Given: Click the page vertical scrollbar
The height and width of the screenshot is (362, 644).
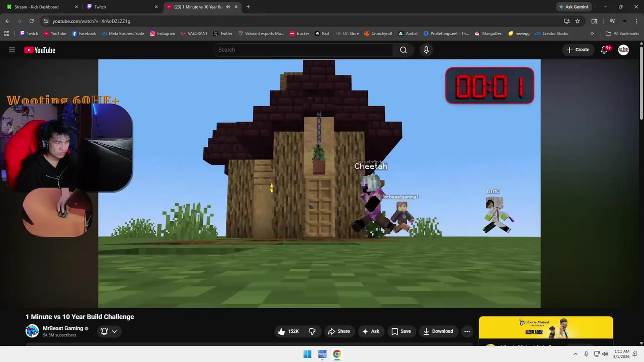Looking at the screenshot, I should [x=641, y=83].
